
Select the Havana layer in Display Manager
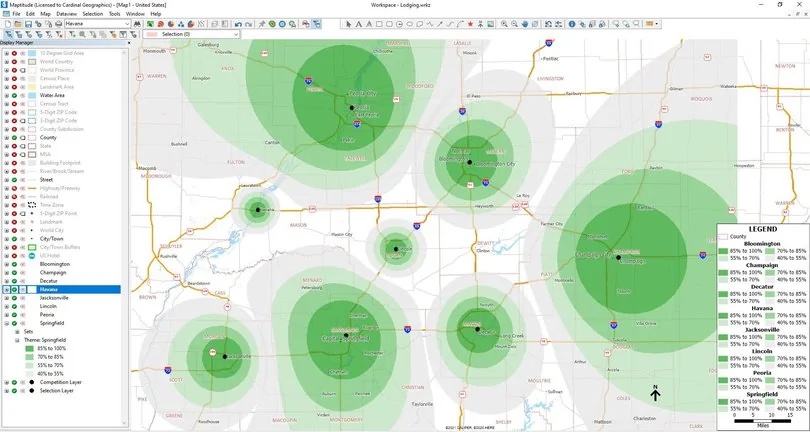click(52, 289)
